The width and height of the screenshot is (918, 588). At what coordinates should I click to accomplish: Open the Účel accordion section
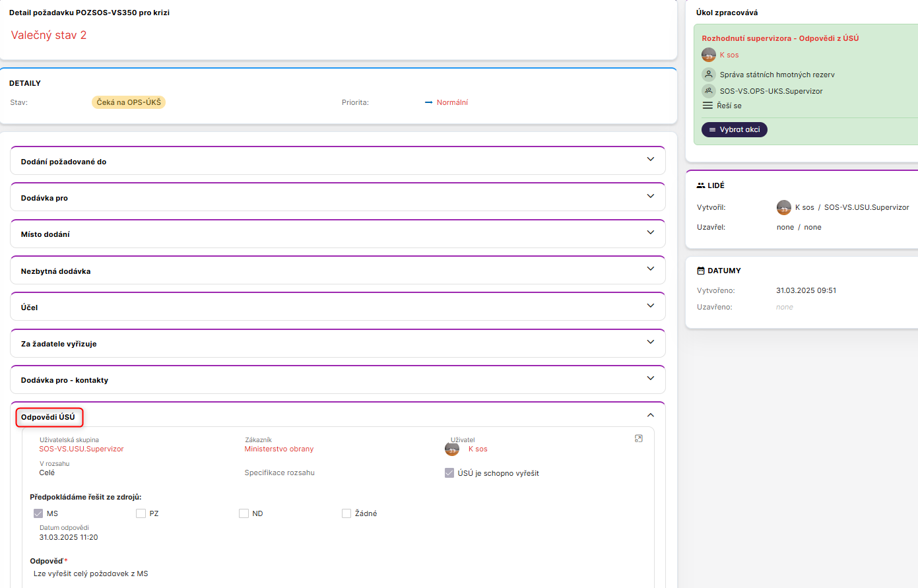point(650,306)
